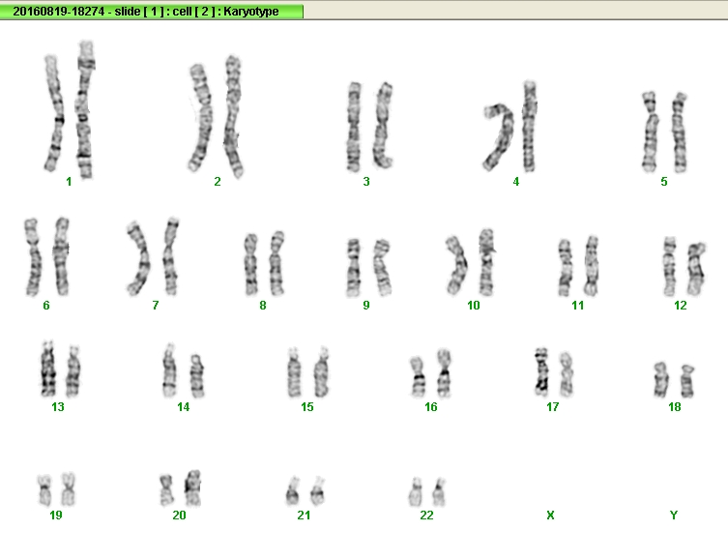This screenshot has height=560, width=728.
Task: Click the chromosome 22 pair image
Action: [x=427, y=491]
